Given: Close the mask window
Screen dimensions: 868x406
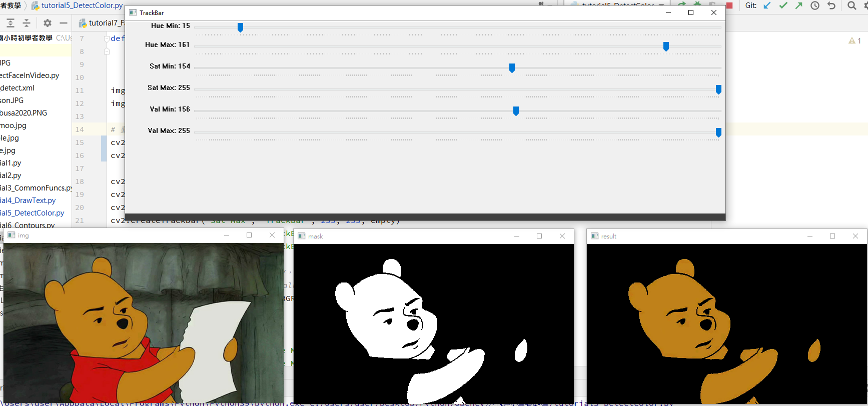Looking at the screenshot, I should (x=562, y=236).
